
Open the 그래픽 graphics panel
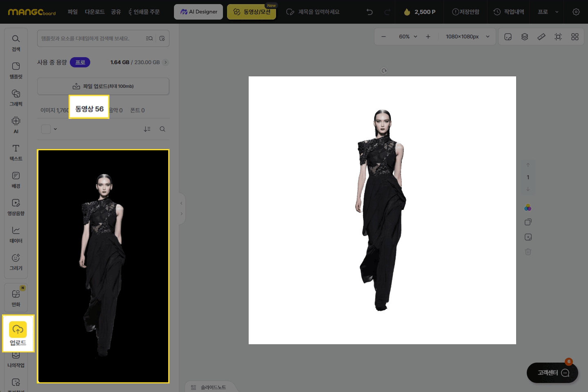16,98
